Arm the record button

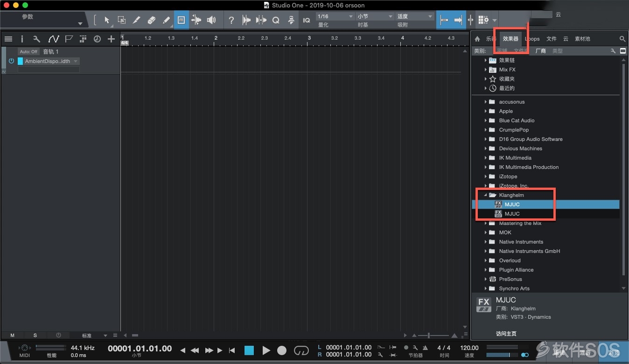(282, 350)
